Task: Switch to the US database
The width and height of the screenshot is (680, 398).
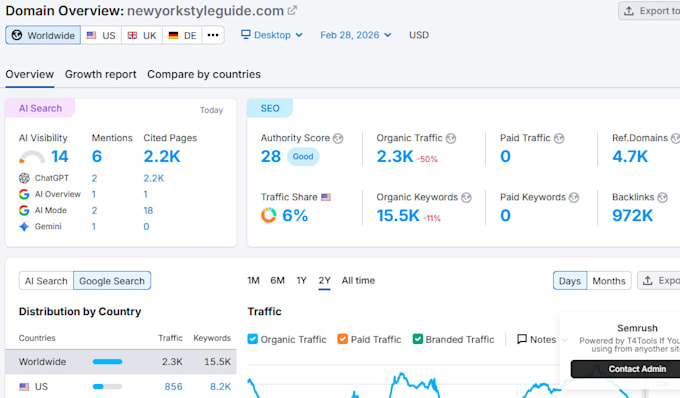Action: tap(101, 35)
